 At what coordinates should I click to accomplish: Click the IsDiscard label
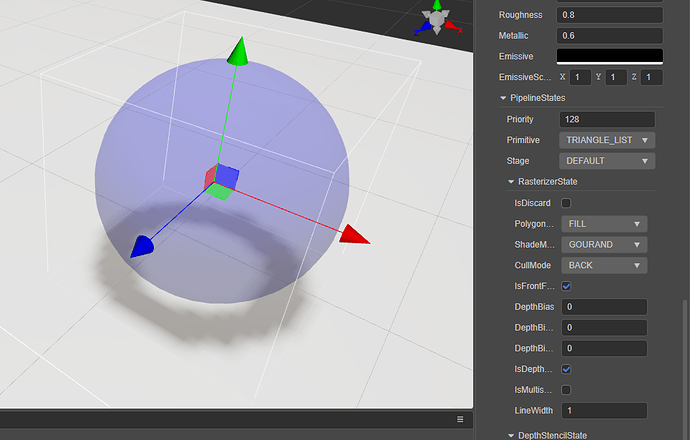click(x=532, y=203)
